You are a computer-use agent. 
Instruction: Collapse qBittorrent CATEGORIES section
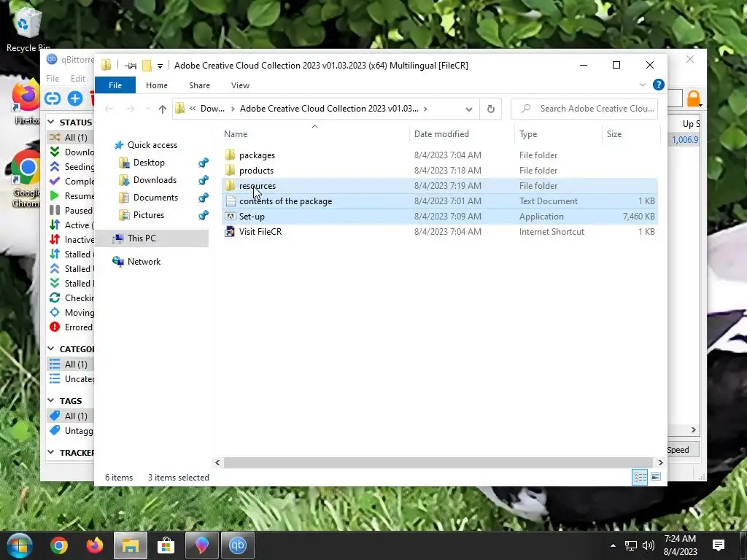(x=52, y=349)
